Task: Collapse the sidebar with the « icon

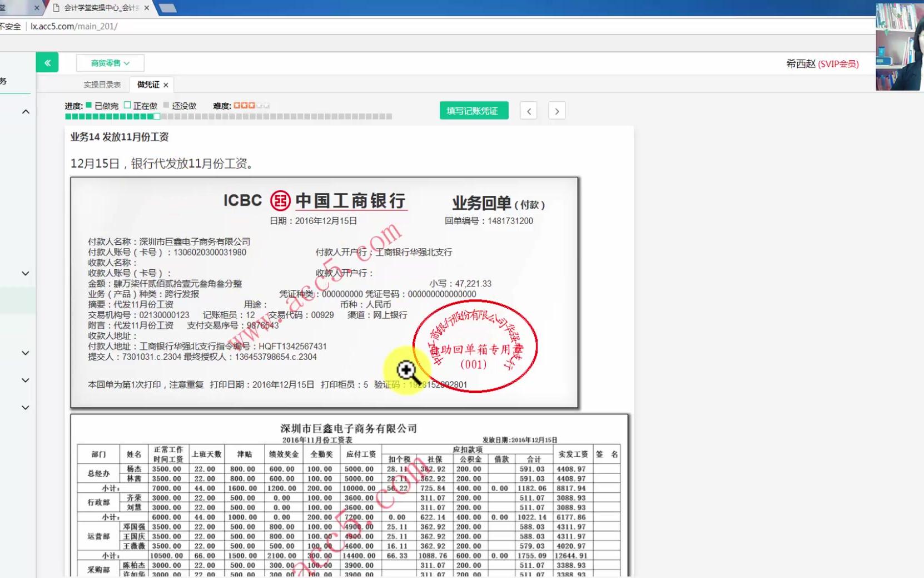Action: coord(47,62)
